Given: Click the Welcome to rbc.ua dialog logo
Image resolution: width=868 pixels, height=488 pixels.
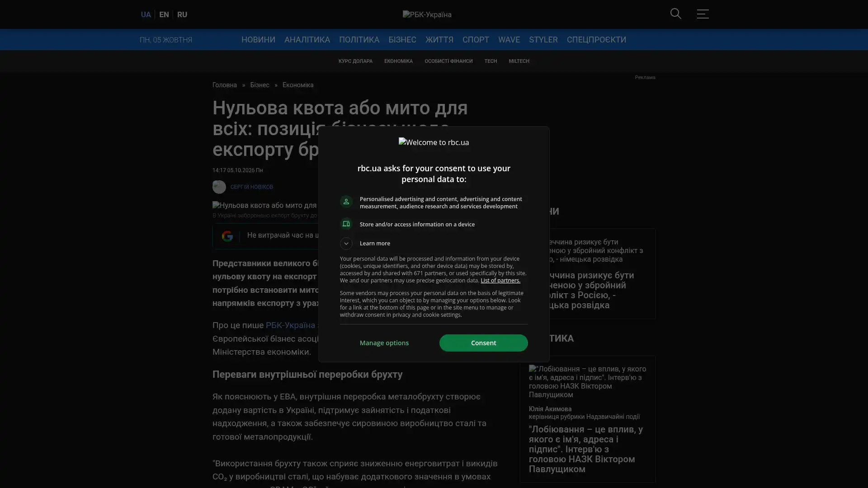Looking at the screenshot, I should [x=434, y=142].
